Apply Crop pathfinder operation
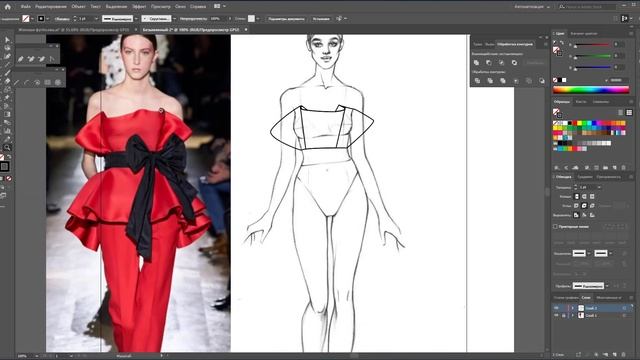 [516, 81]
